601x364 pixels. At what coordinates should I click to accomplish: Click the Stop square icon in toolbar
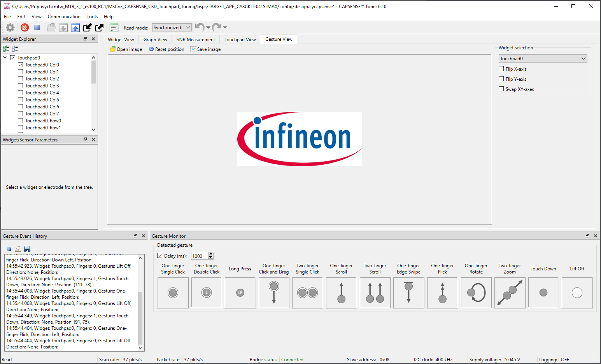(x=37, y=28)
